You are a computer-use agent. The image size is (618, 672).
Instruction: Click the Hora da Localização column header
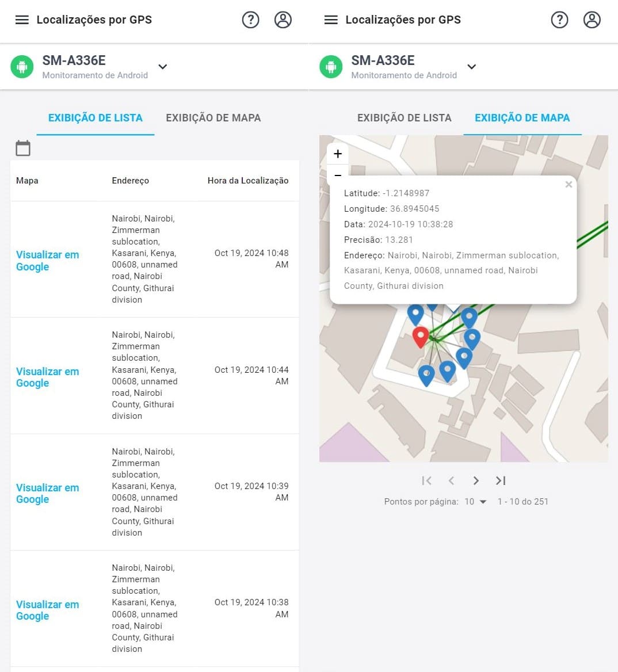point(247,181)
